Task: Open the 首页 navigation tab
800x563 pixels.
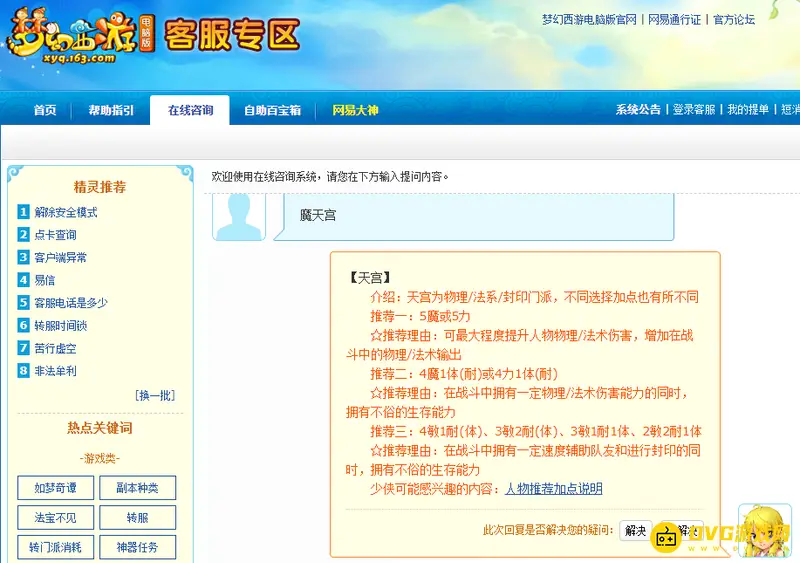Action: pyautogui.click(x=45, y=110)
